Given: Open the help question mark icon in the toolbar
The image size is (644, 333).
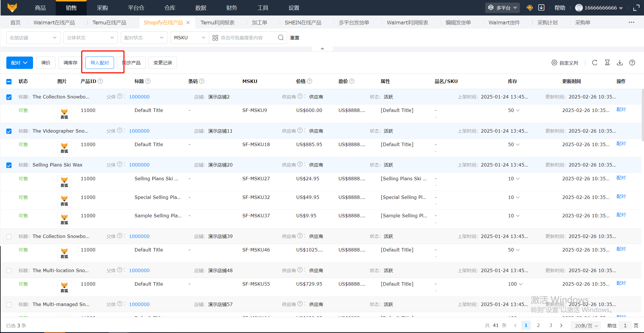Looking at the screenshot, I should (632, 63).
